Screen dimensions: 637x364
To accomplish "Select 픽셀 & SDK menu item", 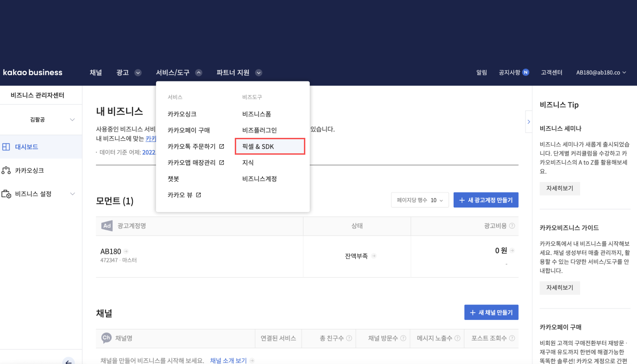I will click(x=270, y=147).
